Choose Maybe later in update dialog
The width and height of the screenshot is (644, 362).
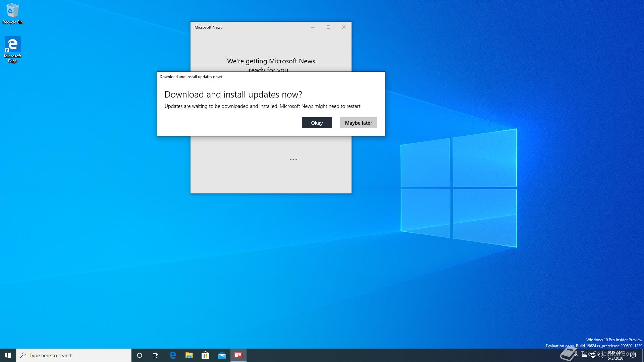(x=358, y=123)
